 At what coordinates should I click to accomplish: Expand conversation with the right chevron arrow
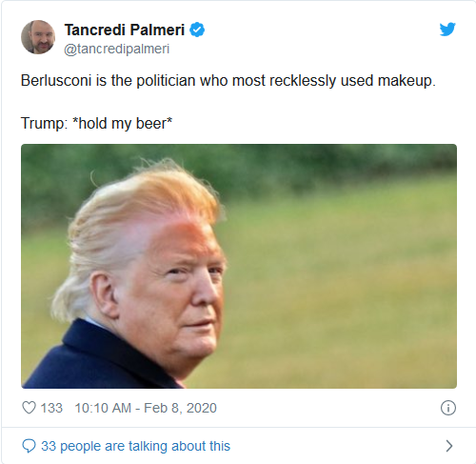tap(449, 446)
